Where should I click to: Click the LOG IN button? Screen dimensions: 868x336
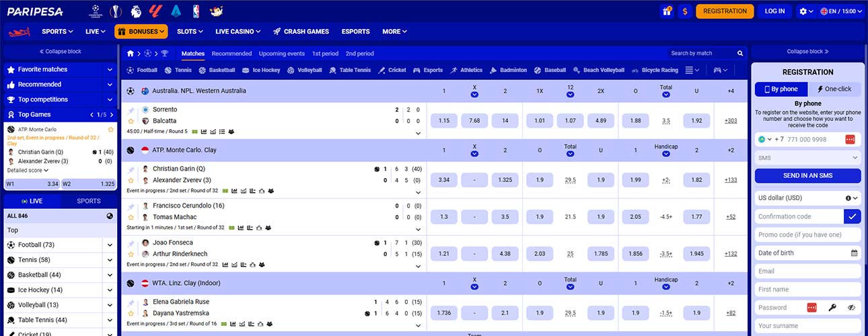pyautogui.click(x=774, y=11)
